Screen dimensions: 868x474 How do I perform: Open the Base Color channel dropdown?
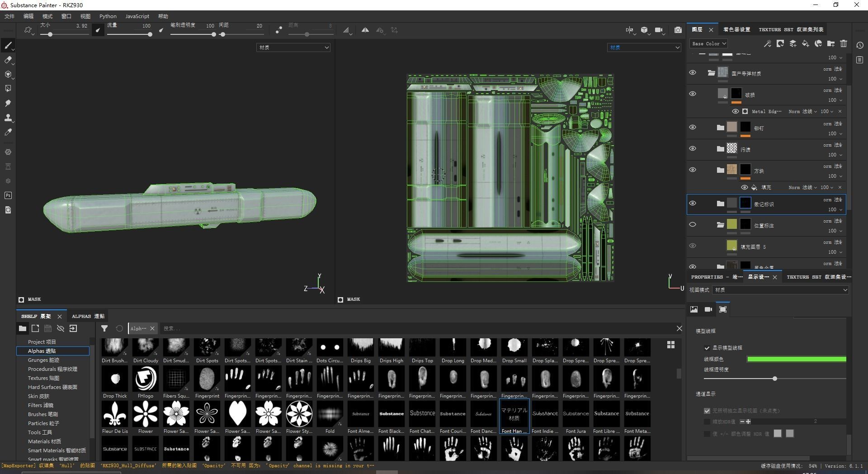(x=708, y=43)
